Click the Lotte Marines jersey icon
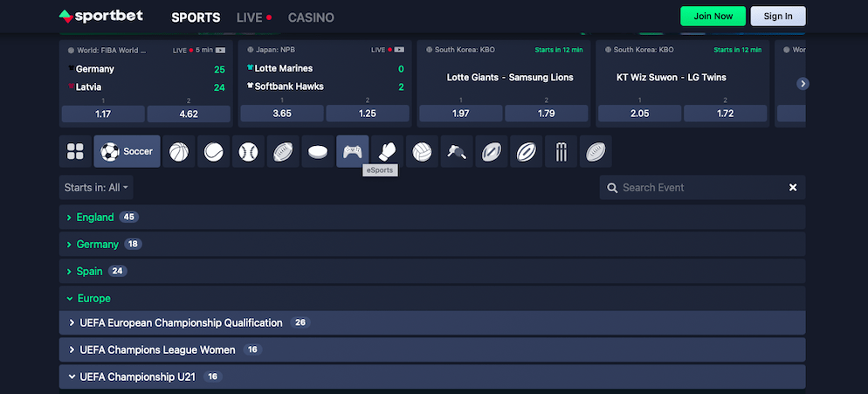Screen dimensions: 868x394 click(x=251, y=67)
